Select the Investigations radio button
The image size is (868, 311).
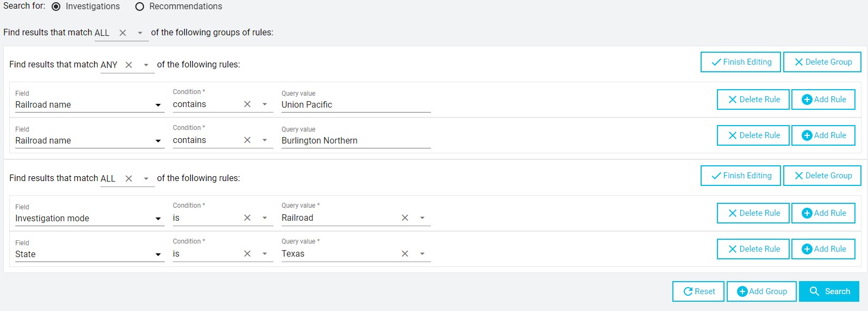pos(56,7)
